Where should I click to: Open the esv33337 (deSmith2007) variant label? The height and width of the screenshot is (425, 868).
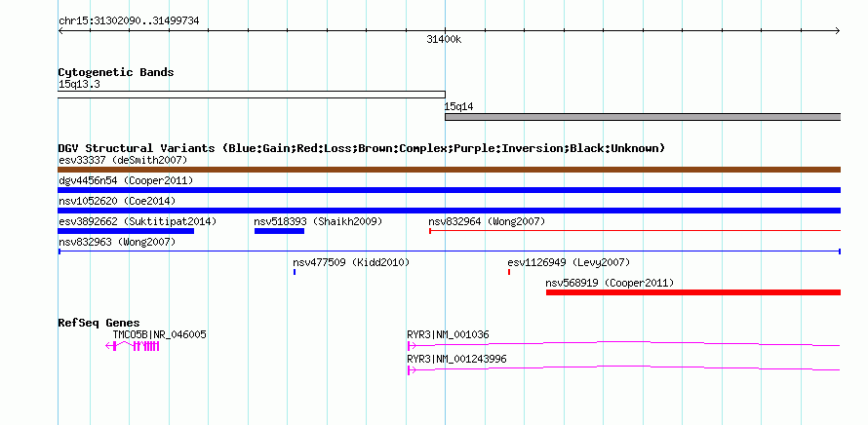(x=123, y=161)
